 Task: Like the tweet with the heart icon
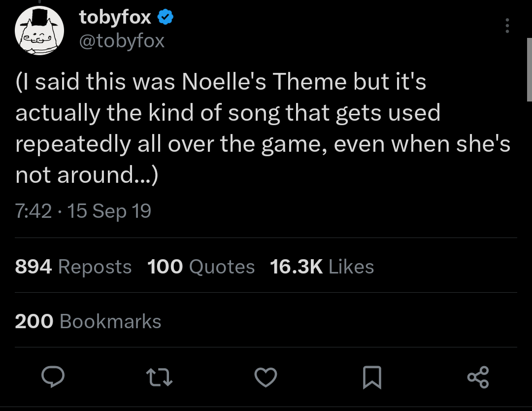pos(266,377)
